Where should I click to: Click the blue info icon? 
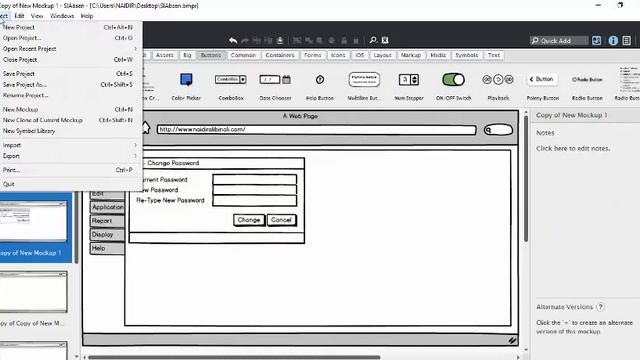click(x=613, y=40)
